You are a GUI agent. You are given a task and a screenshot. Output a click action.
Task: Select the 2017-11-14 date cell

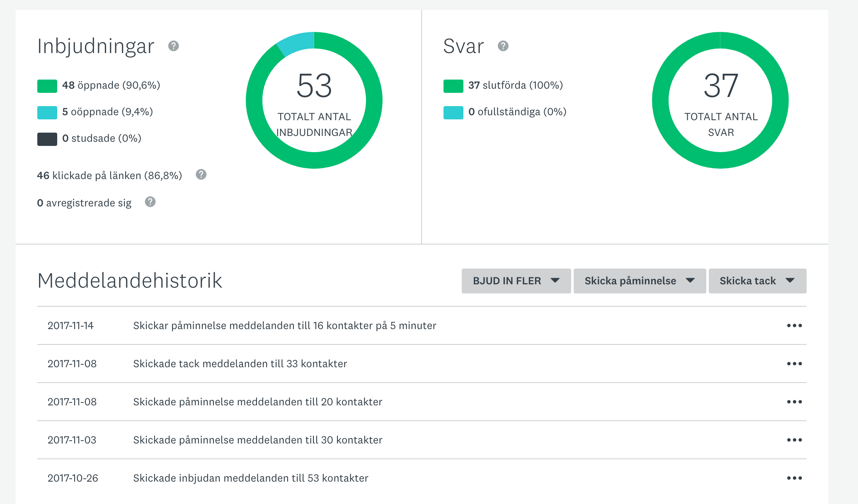tap(70, 326)
